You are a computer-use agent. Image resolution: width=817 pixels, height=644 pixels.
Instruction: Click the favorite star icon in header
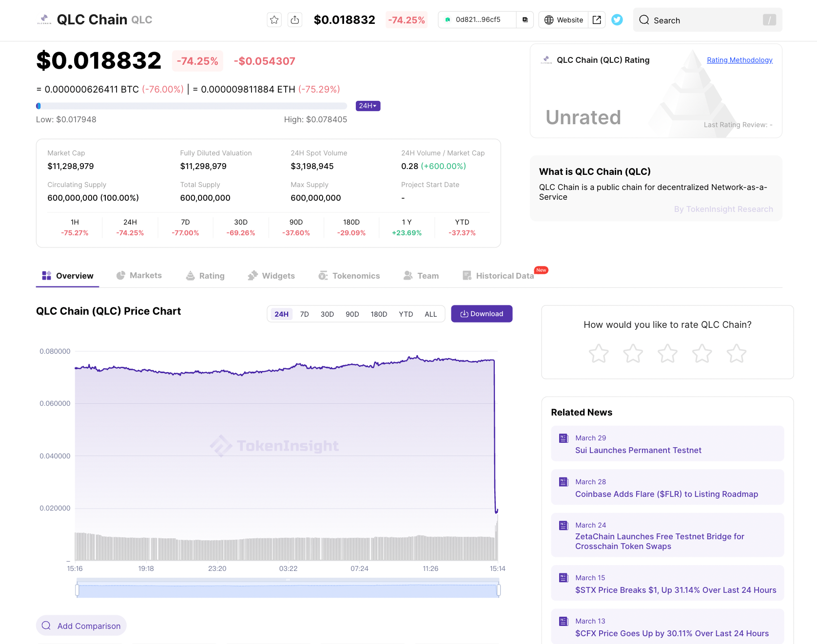click(274, 20)
